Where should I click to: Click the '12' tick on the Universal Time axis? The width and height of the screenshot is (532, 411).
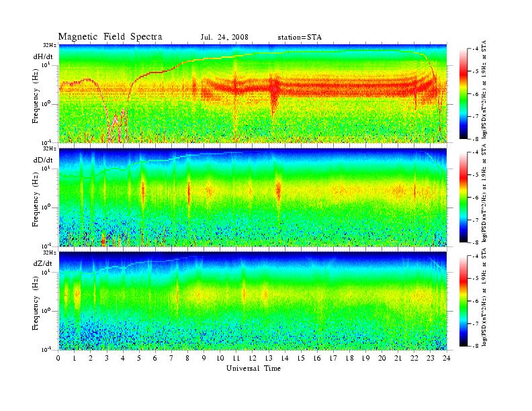click(x=252, y=358)
